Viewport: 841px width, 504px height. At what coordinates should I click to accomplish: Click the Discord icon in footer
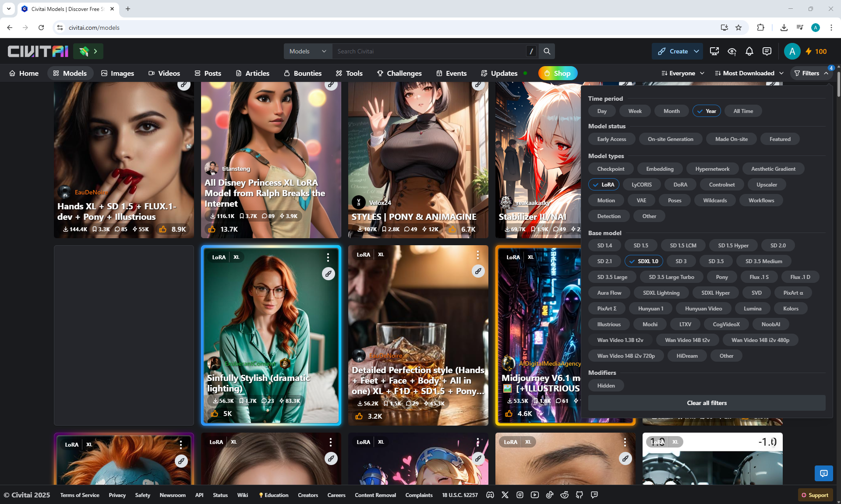click(x=490, y=495)
